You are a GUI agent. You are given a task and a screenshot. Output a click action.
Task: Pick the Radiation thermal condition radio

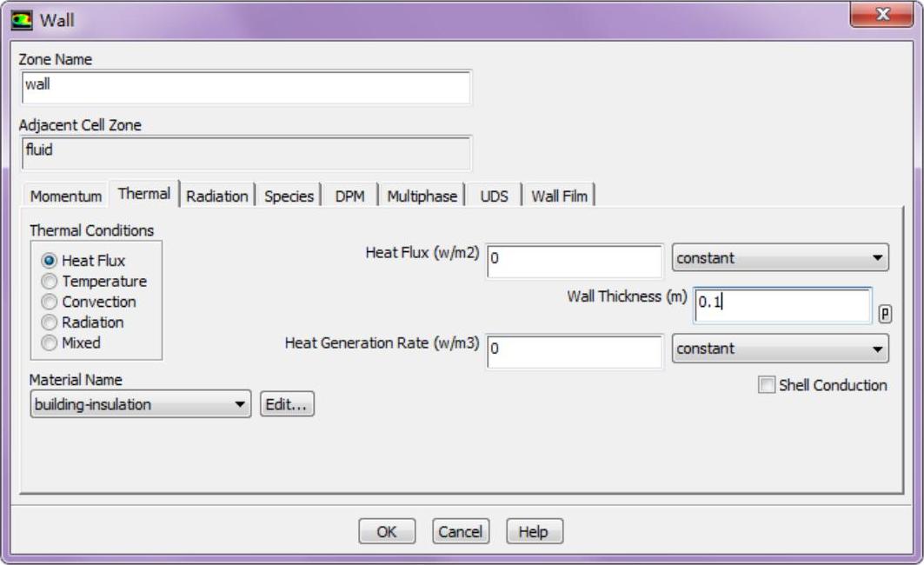(50, 322)
